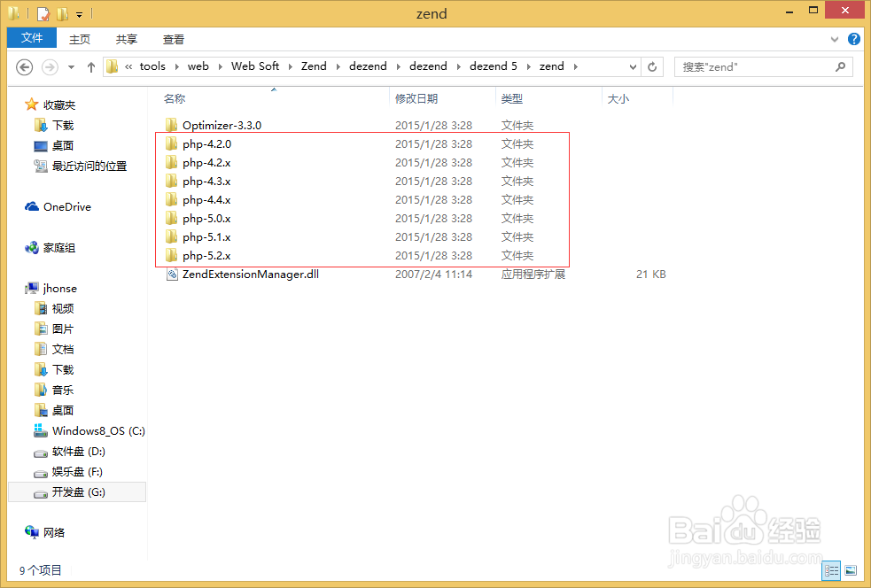Open the Help question mark icon
The width and height of the screenshot is (871, 588).
tap(854, 39)
